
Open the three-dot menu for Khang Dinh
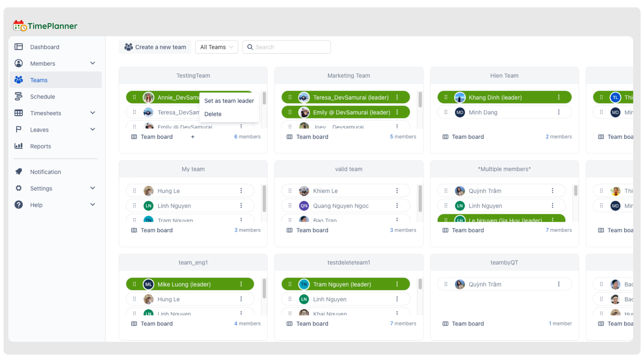pyautogui.click(x=559, y=97)
